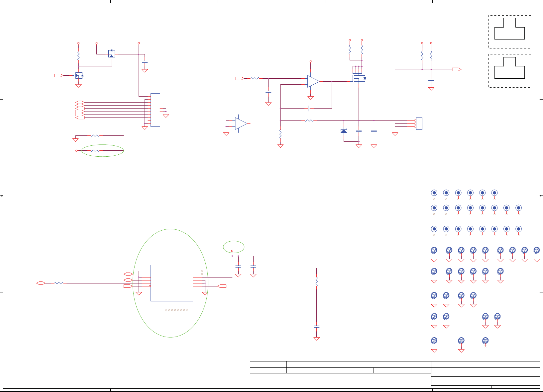This screenshot has height=392, width=543.
Task: Select the first test point in the top row
Action: tap(434, 193)
